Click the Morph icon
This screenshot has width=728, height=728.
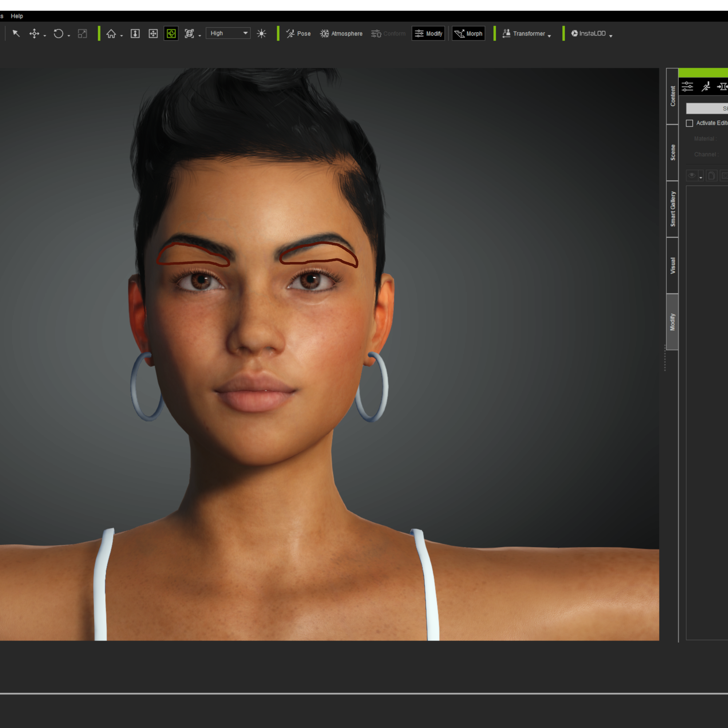[x=459, y=34]
